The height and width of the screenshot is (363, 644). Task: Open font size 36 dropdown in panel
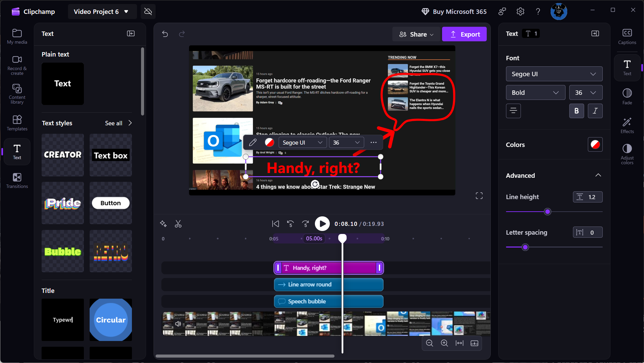coord(586,92)
